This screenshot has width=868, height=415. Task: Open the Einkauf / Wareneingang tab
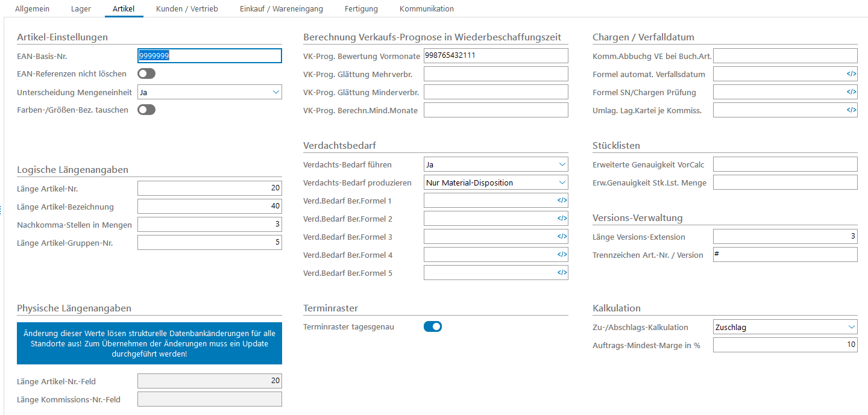click(281, 9)
